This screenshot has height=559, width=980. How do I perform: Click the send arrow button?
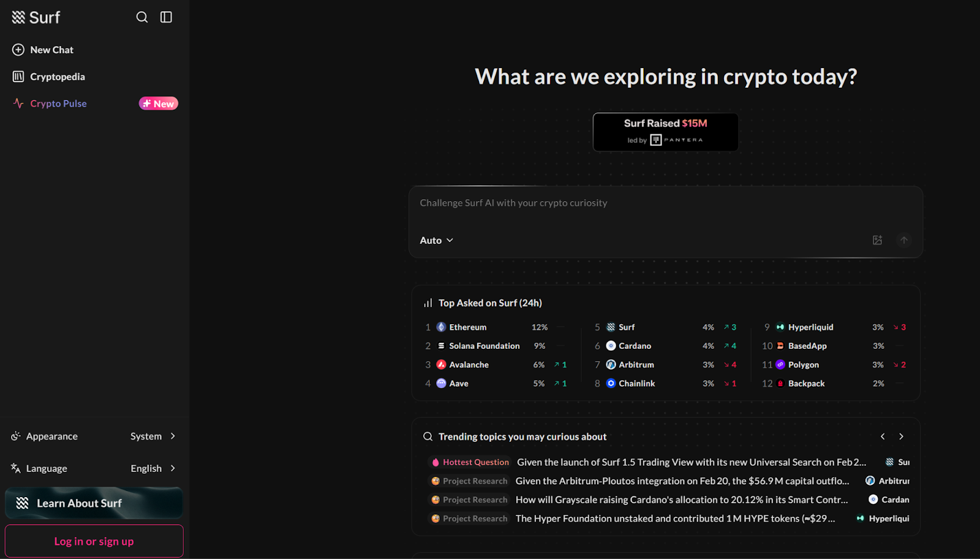904,240
